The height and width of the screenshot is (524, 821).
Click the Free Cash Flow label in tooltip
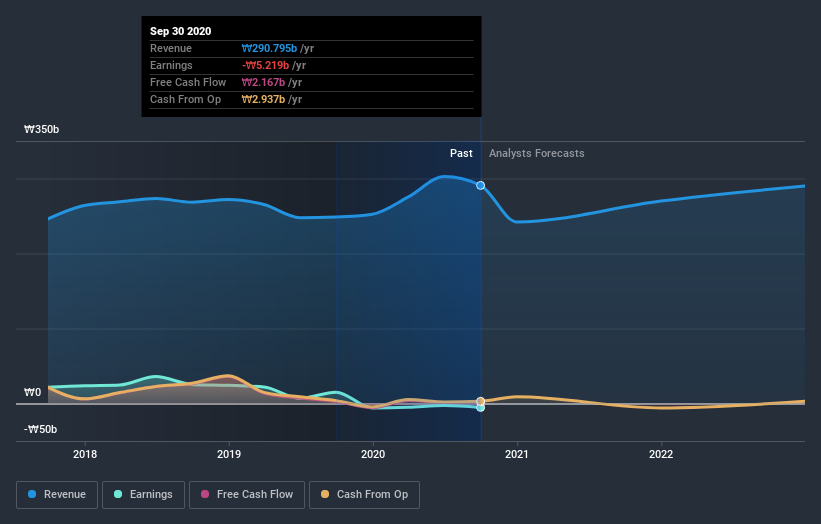[188, 82]
